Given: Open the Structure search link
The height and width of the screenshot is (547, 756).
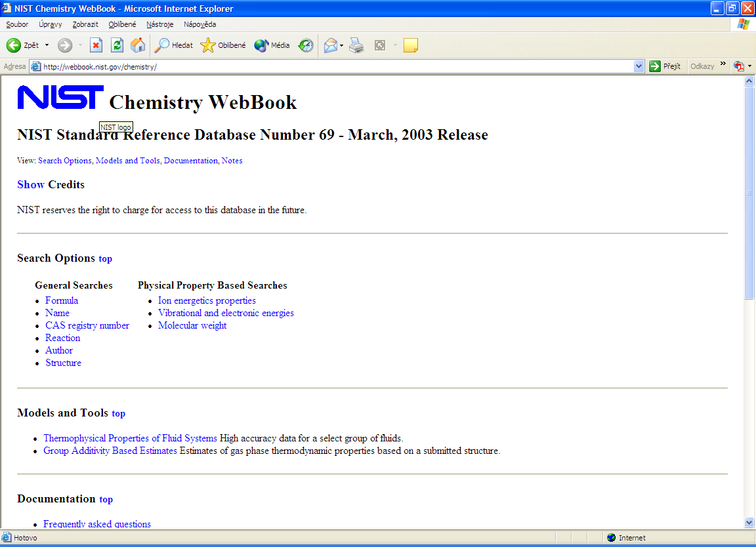Looking at the screenshot, I should (63, 363).
